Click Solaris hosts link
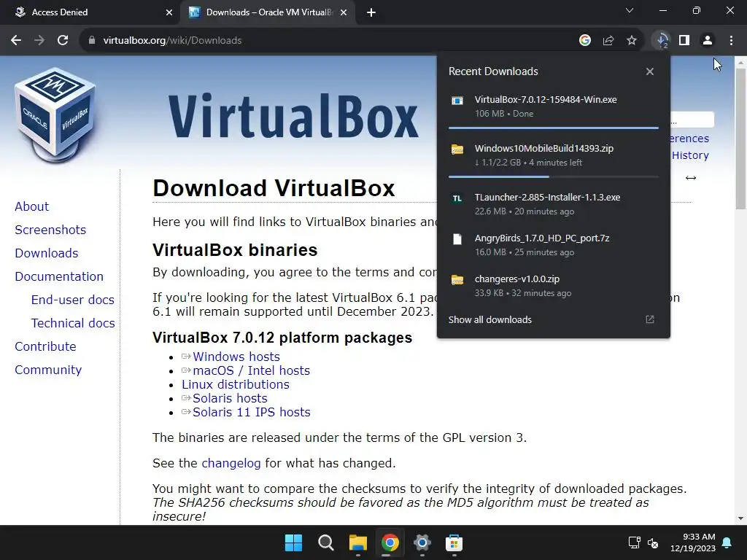 coord(230,398)
